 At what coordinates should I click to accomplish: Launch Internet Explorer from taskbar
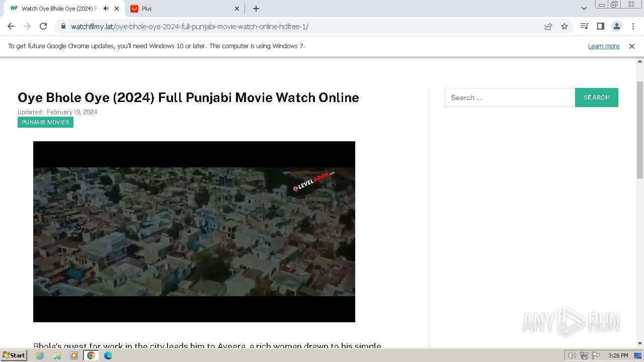tap(40, 355)
